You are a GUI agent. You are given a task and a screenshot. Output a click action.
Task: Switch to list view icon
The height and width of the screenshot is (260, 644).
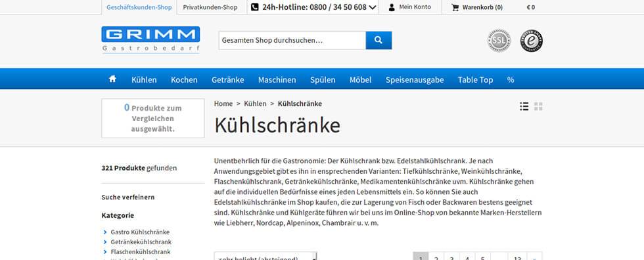pyautogui.click(x=524, y=107)
